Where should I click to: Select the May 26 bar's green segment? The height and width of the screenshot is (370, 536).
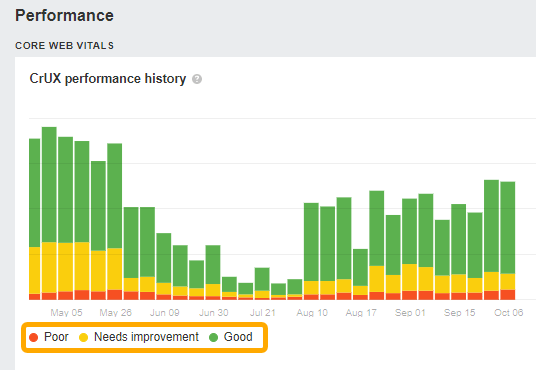tap(115, 196)
